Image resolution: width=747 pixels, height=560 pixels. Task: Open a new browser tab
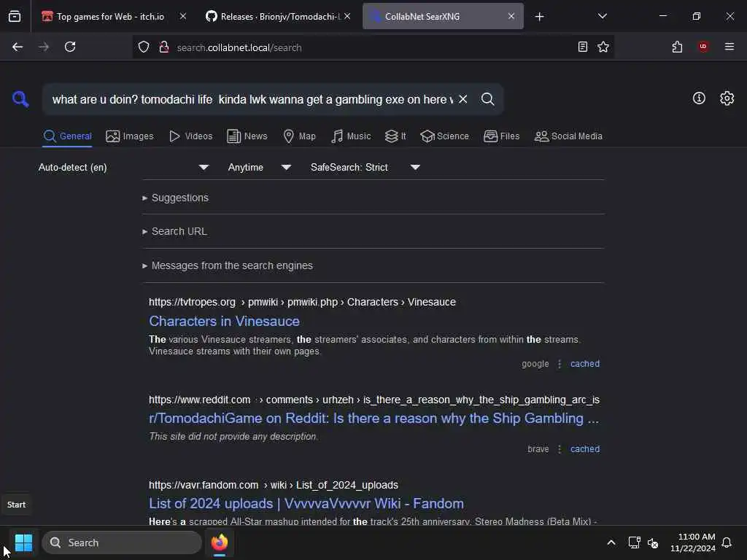[x=539, y=17]
